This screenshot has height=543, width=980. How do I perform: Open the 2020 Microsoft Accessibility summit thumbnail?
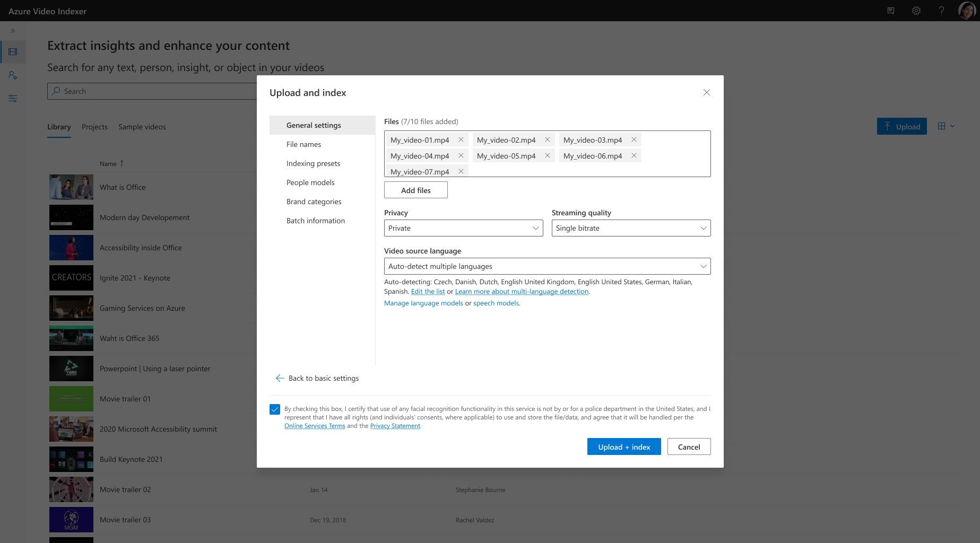click(71, 429)
